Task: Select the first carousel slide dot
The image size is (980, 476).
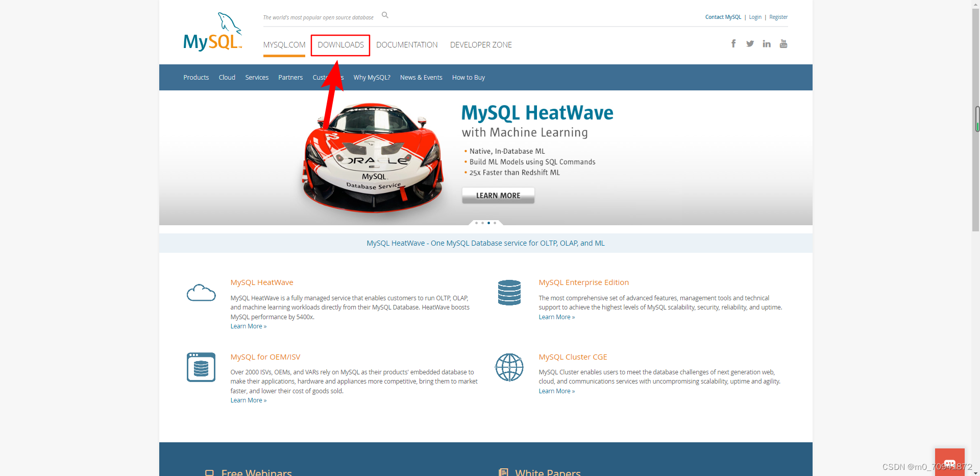Action: pos(476,223)
